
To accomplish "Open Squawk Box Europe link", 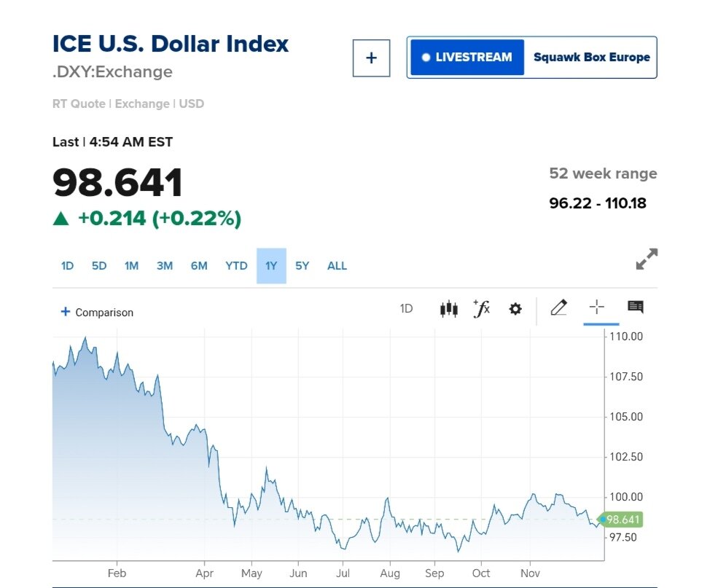I will tap(591, 58).
